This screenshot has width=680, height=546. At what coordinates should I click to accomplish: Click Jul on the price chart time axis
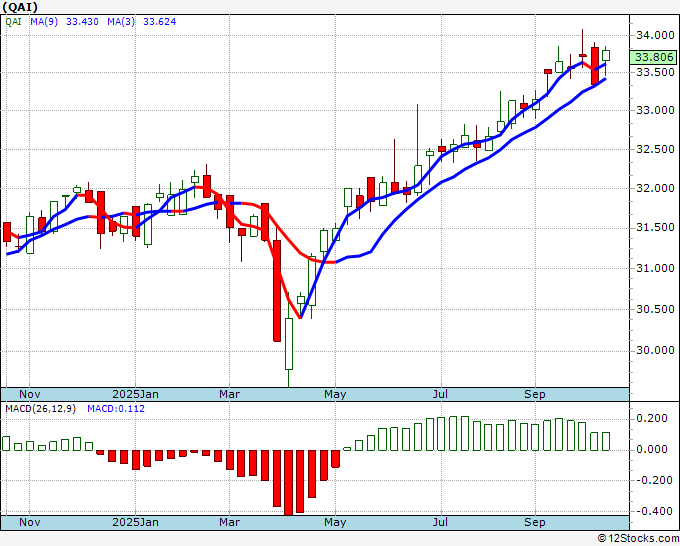[x=441, y=394]
